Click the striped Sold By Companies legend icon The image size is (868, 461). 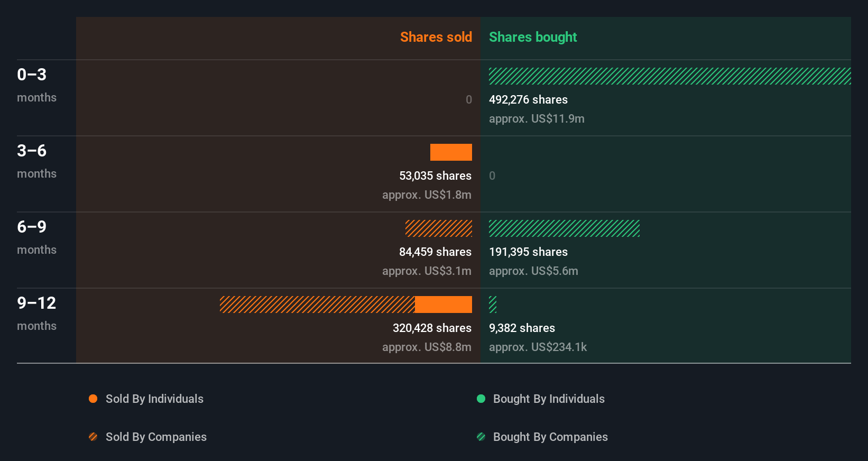click(93, 437)
